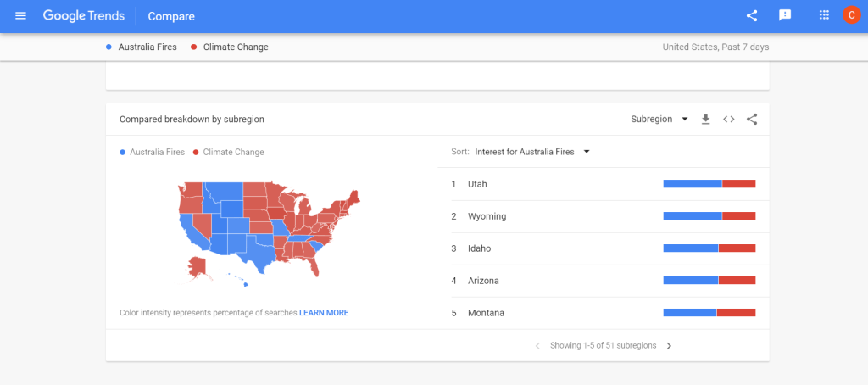
Task: Click the Google Trends logo
Action: tap(84, 16)
